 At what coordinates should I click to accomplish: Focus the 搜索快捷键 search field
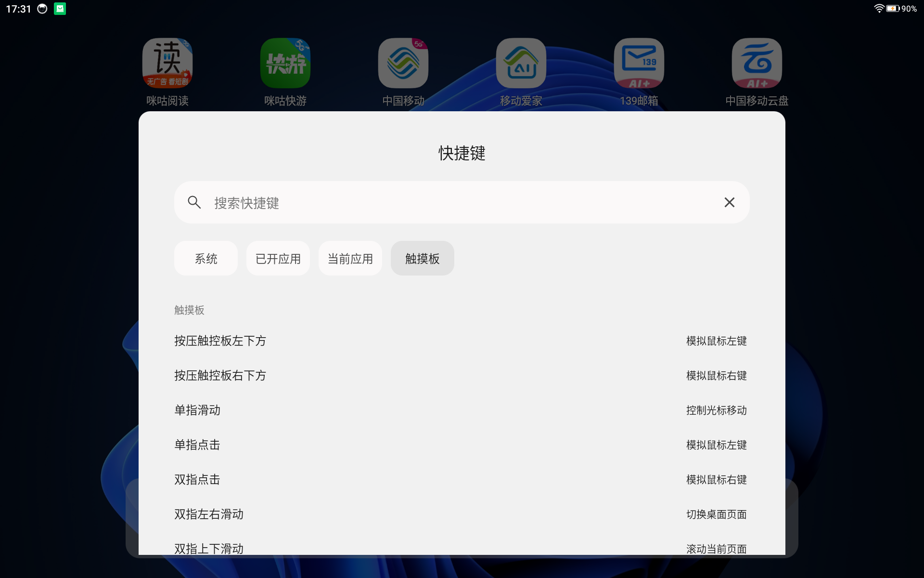click(462, 202)
